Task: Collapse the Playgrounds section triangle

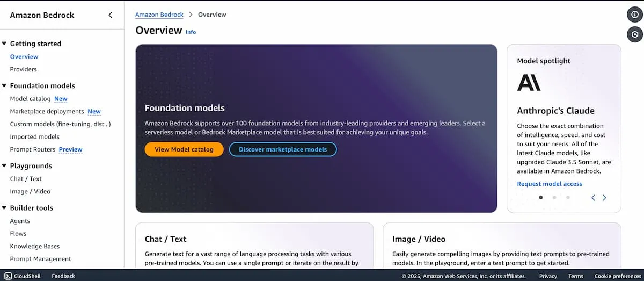Action: [x=4, y=166]
